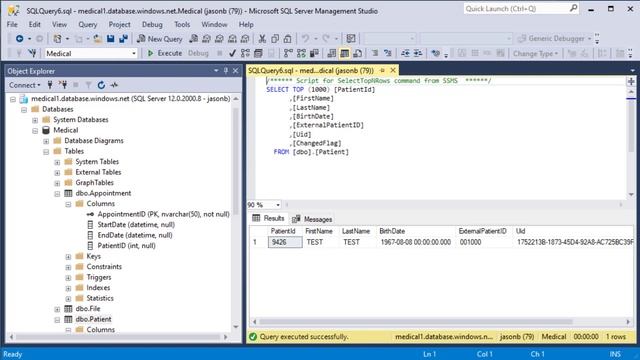Image resolution: width=640 pixels, height=360 pixels.
Task: Close the SQLQuery6.sql tab
Action: 393,70
